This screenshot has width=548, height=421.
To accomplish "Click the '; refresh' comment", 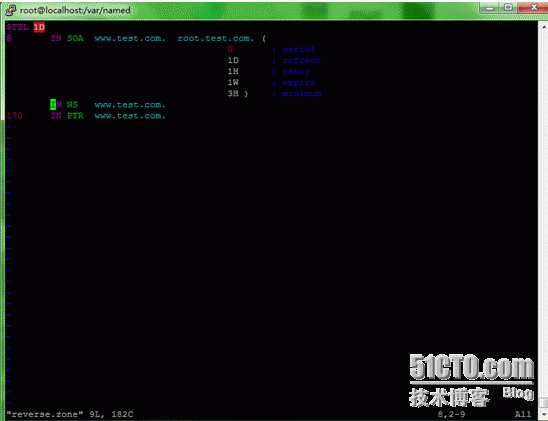I will pos(296,60).
